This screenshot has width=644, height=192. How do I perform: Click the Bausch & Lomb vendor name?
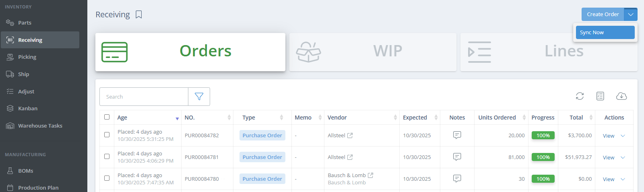347,175
